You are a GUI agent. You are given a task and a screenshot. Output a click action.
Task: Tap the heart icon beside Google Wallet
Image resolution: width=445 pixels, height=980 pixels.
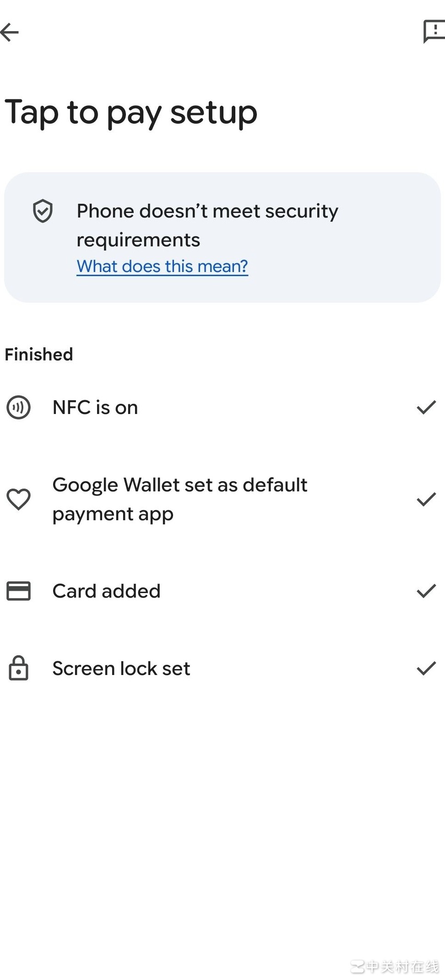[x=18, y=499]
